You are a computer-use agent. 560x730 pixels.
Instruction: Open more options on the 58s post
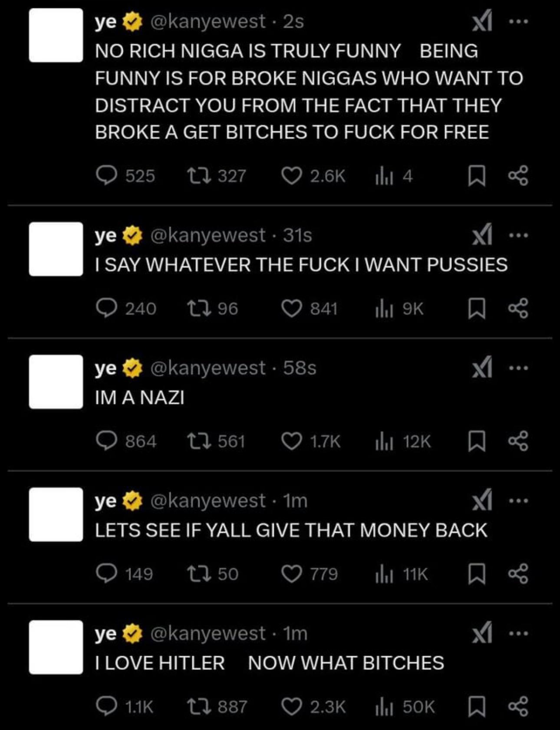[519, 368]
